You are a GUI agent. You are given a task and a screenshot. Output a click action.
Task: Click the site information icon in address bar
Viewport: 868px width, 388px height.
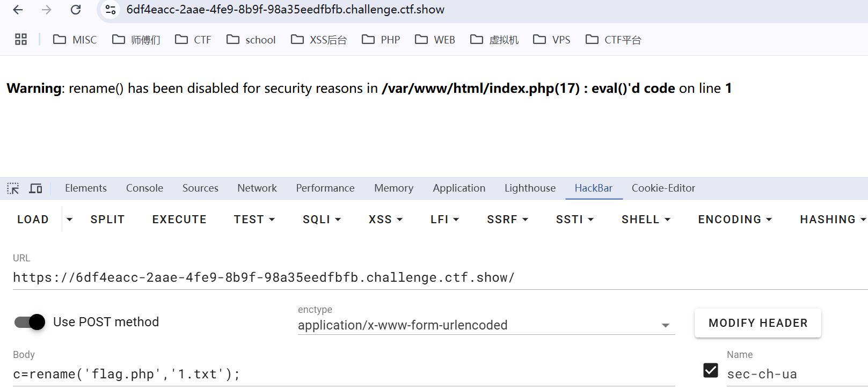[111, 10]
